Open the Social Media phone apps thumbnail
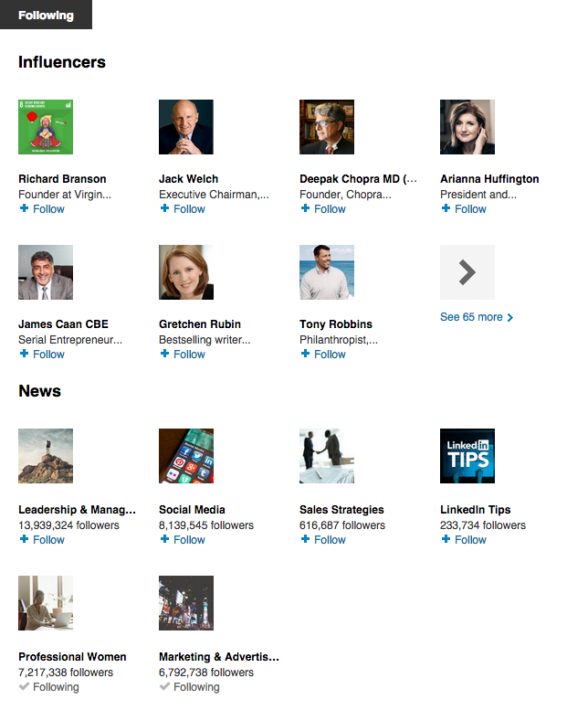The width and height of the screenshot is (588, 710). click(186, 456)
